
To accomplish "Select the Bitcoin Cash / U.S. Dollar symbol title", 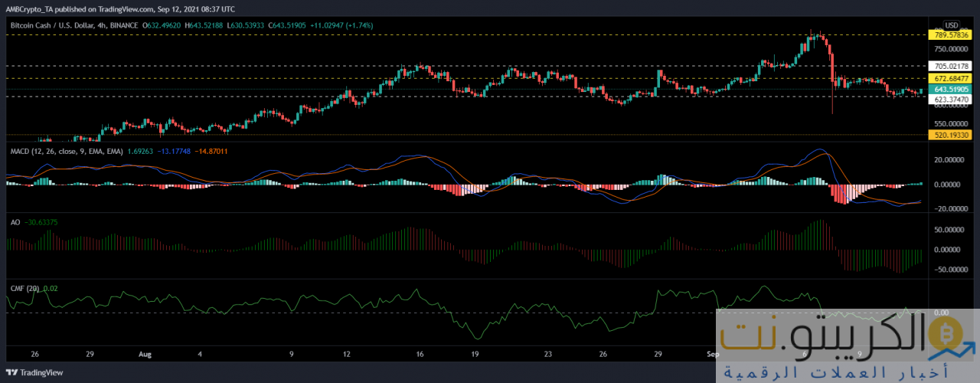I will click(71, 25).
